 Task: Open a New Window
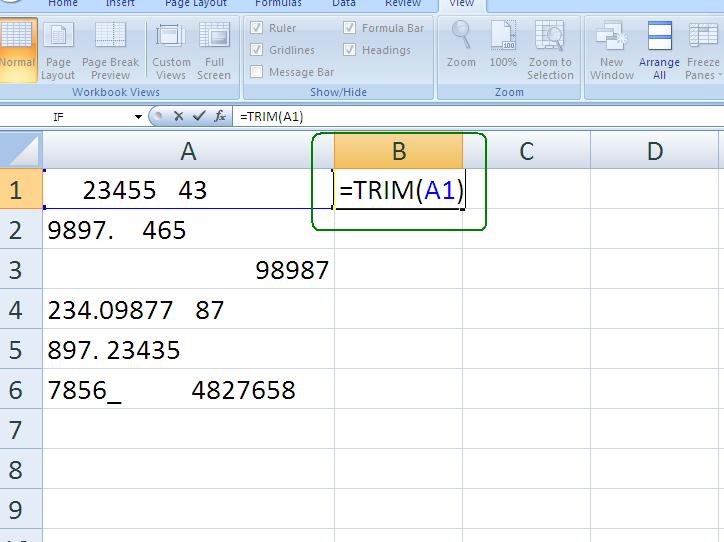pos(612,51)
